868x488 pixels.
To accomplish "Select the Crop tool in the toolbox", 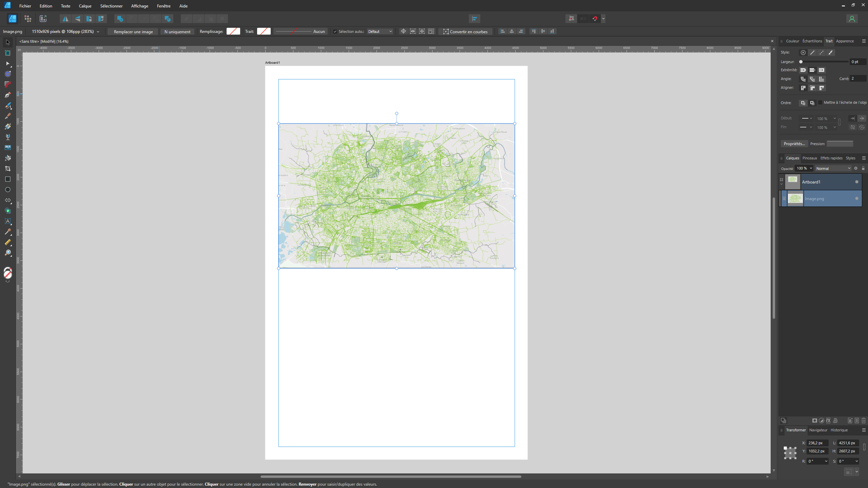I will tap(7, 169).
